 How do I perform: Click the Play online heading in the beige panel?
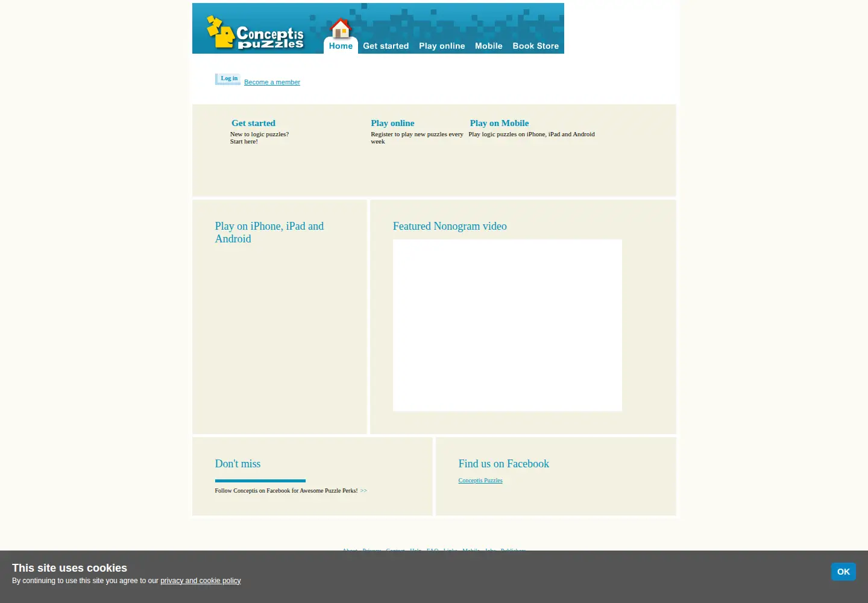[x=392, y=123]
